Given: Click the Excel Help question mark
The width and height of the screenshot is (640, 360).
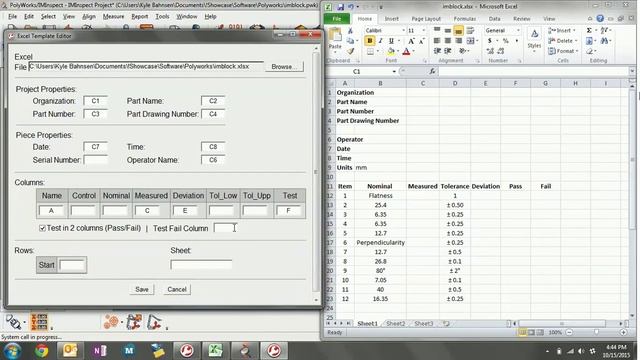Looking at the screenshot, I should pyautogui.click(x=600, y=18).
